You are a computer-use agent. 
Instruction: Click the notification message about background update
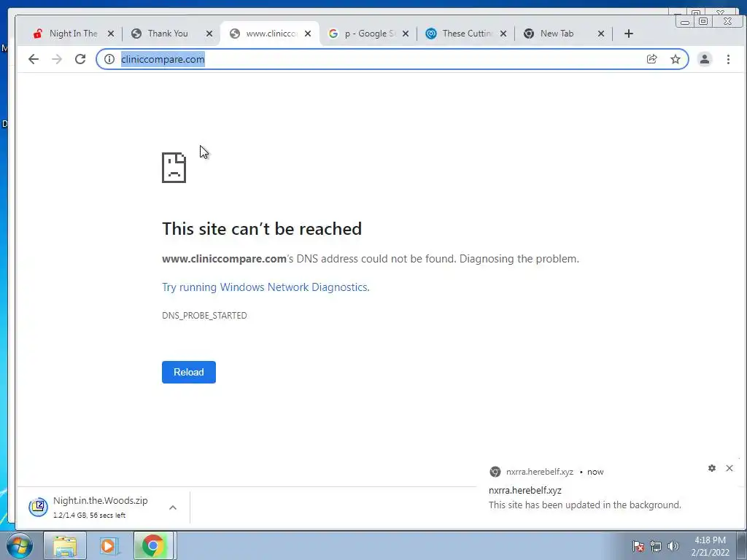pyautogui.click(x=584, y=505)
